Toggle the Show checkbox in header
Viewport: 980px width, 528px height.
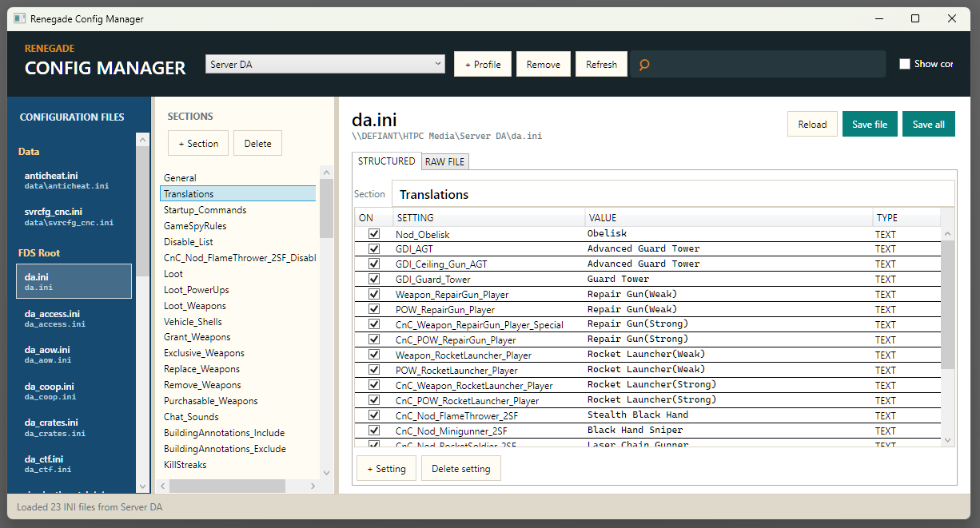905,64
